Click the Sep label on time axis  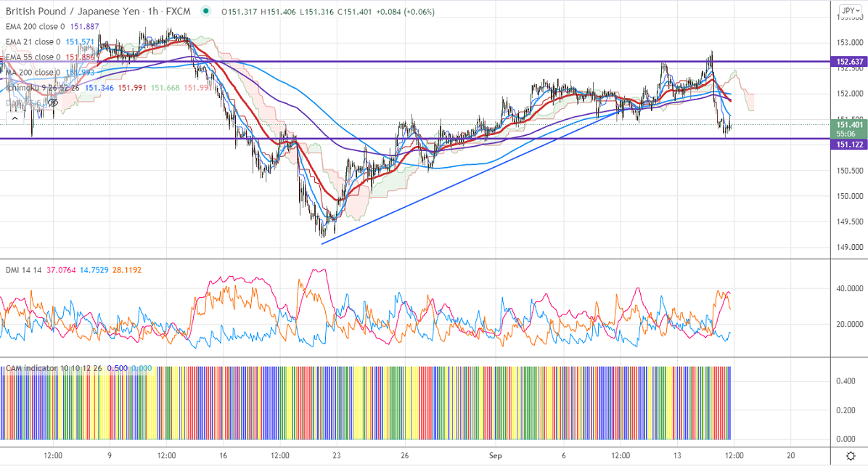(496, 456)
